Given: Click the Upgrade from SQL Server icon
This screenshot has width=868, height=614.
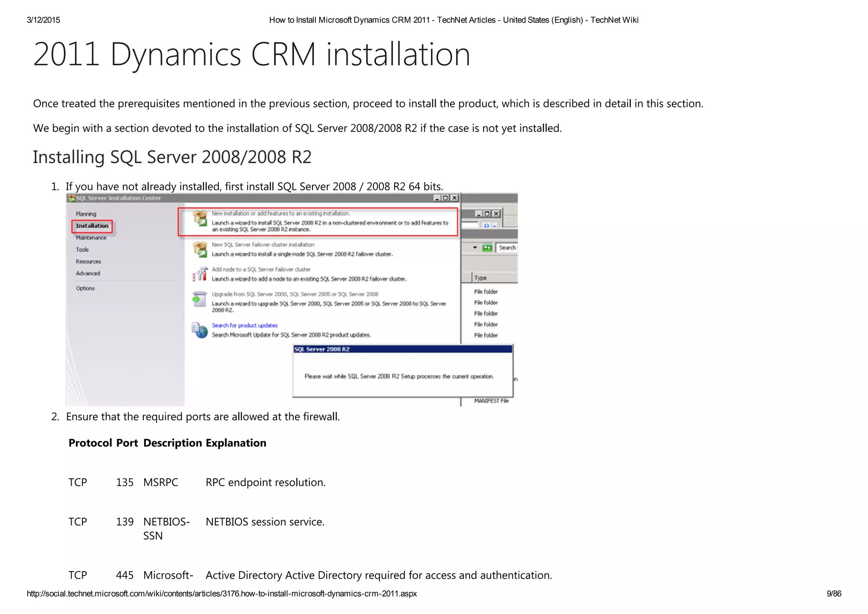Looking at the screenshot, I should point(199,299).
